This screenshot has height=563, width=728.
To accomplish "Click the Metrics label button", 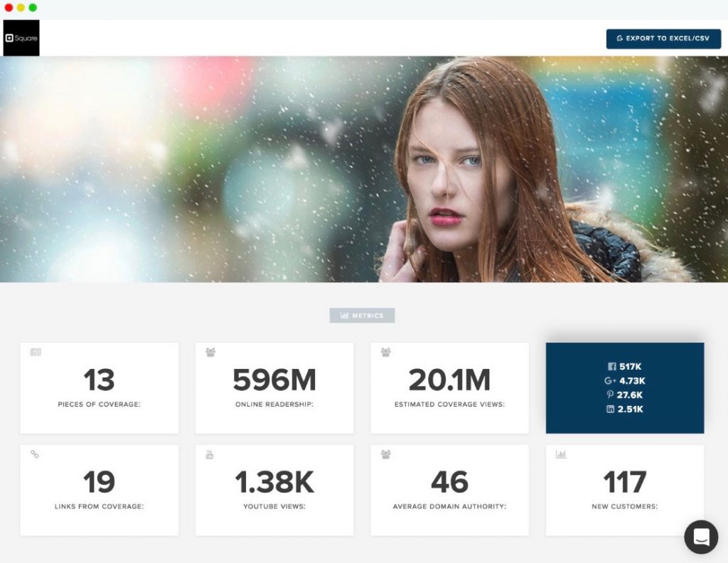I will (362, 315).
